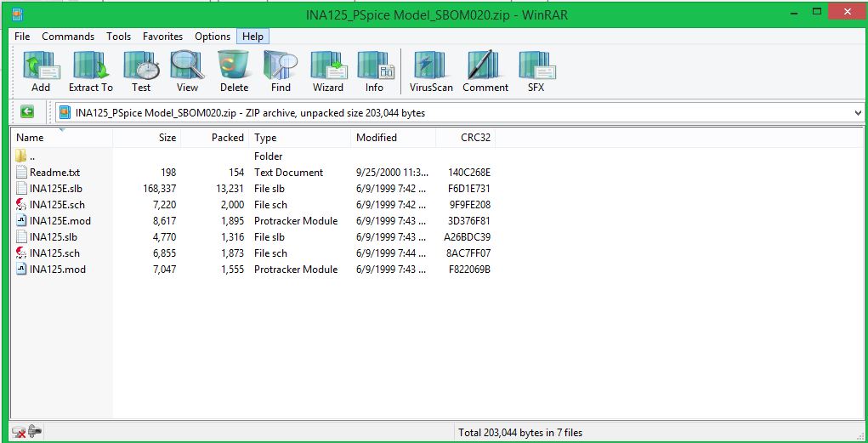Click the Readme.txt document icon
This screenshot has width=868, height=443.
[x=21, y=173]
